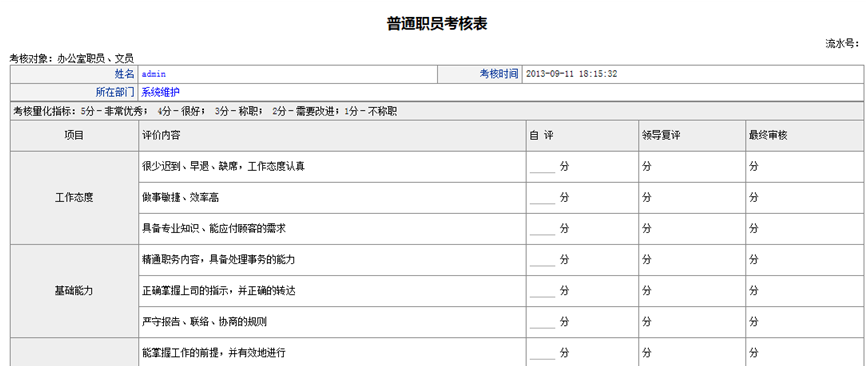Click 最终审核 cell for 具备专业知识 row
Screen dimensions: 867x367
(805, 229)
